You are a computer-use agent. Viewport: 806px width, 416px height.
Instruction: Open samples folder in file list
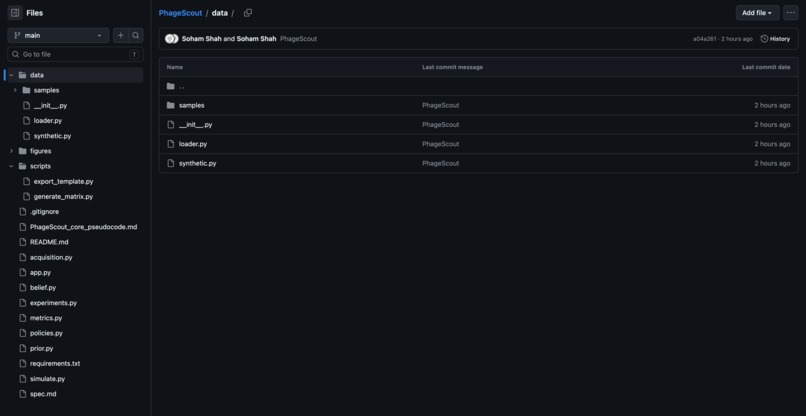click(191, 105)
